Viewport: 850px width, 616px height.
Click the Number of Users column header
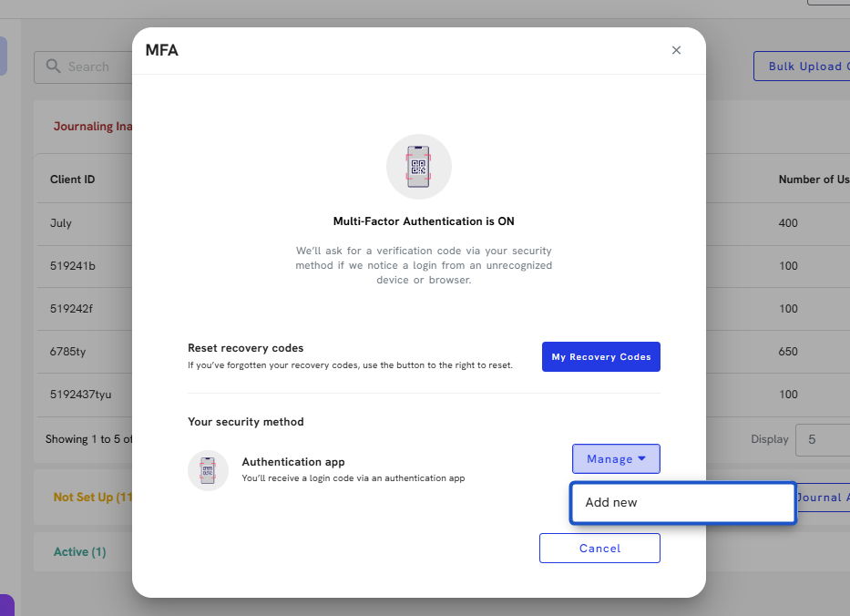(813, 180)
